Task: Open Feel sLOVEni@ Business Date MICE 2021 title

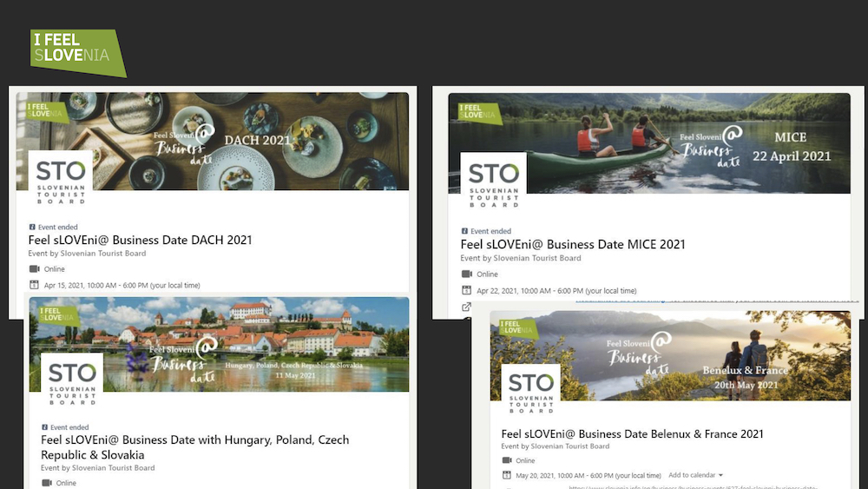Action: 573,244
